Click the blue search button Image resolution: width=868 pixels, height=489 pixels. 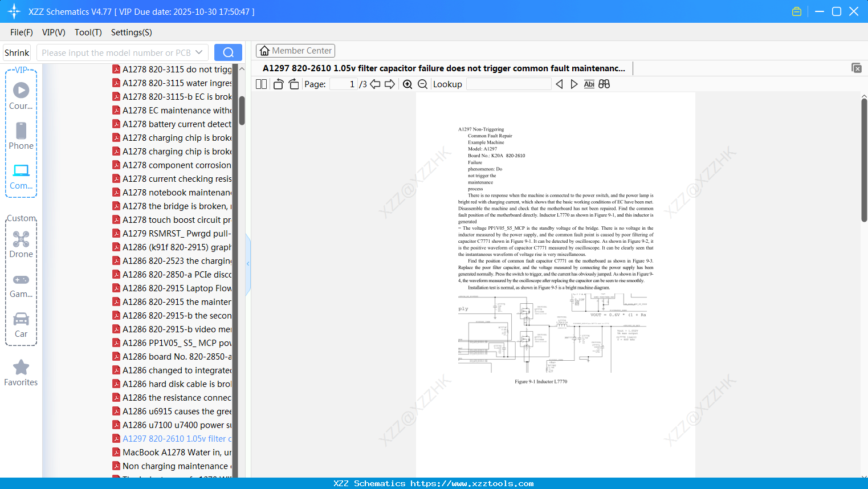(228, 52)
